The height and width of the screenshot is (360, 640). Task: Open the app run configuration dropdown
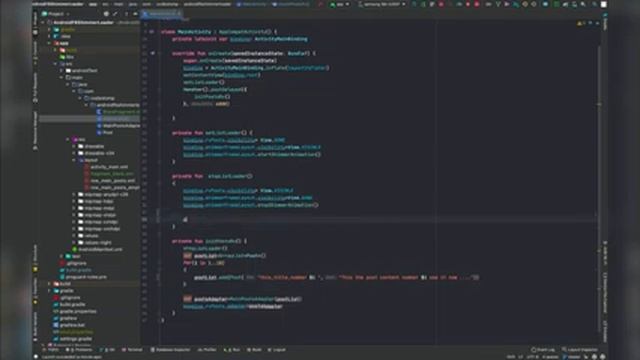point(340,4)
